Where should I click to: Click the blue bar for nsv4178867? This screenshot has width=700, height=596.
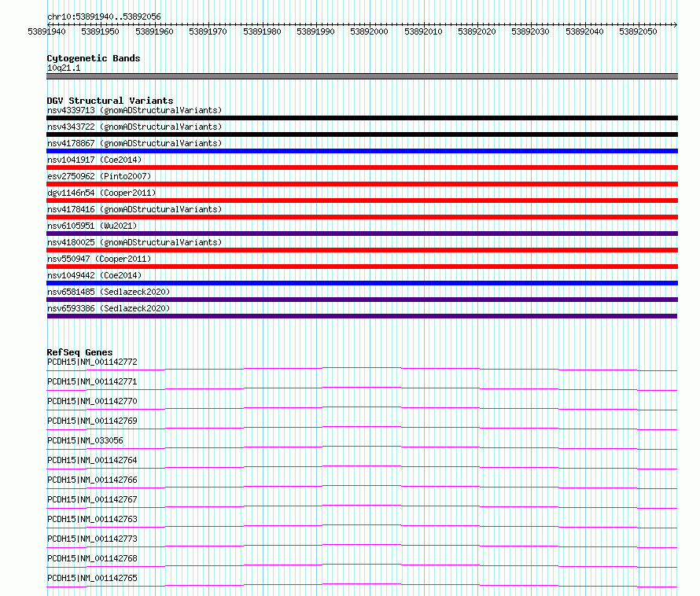[x=362, y=151]
